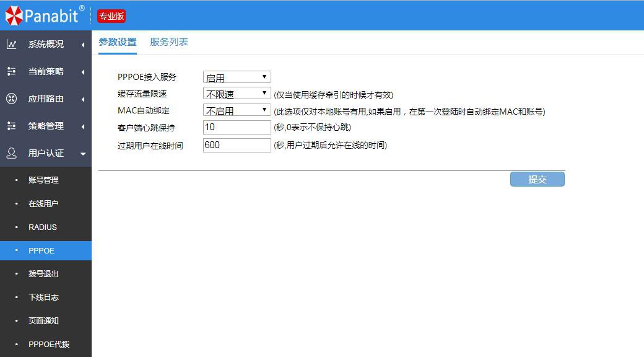Viewport: 644px width, 357px height.
Task: Open 在线用户 in the sidebar
Action: click(x=43, y=203)
